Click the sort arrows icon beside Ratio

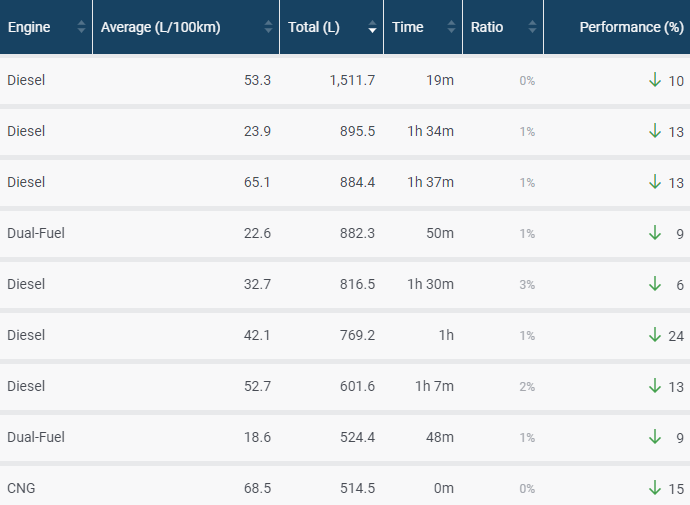(x=532, y=27)
